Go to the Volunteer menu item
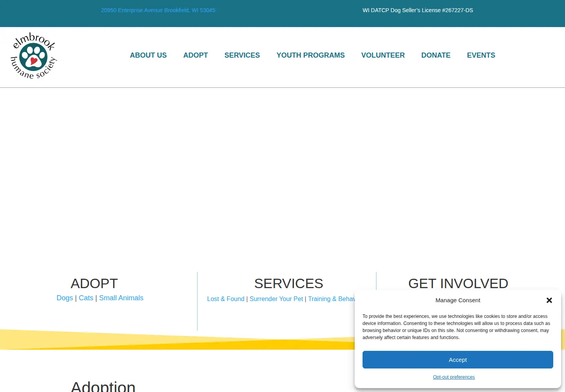This screenshot has height=392, width=565. tap(383, 55)
